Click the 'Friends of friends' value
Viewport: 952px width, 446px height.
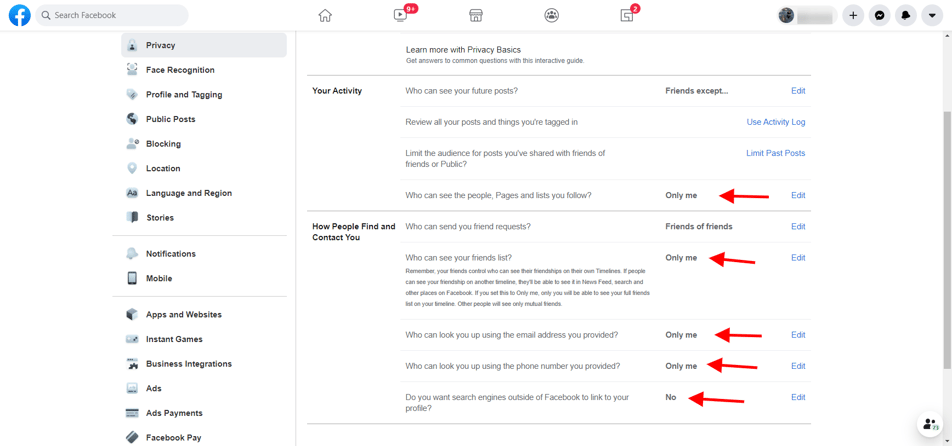[699, 226]
